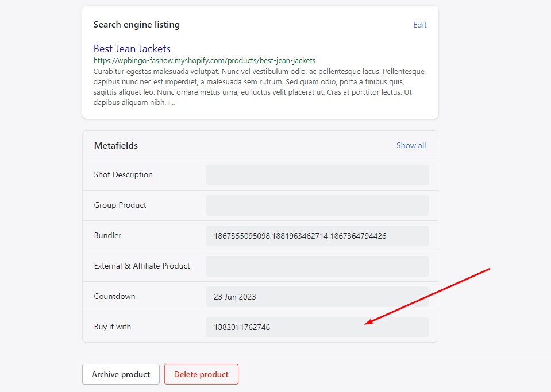Click the Countdown row label
The height and width of the screenshot is (392, 551).
point(114,296)
